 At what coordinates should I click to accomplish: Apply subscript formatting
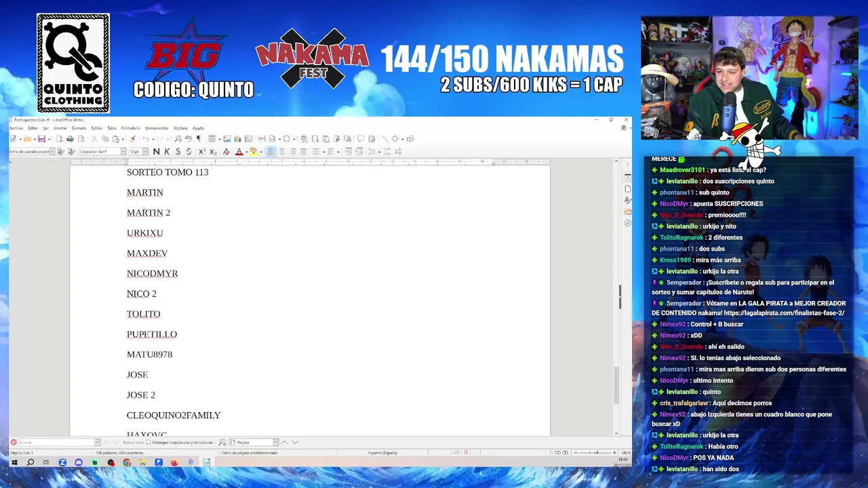(x=213, y=152)
